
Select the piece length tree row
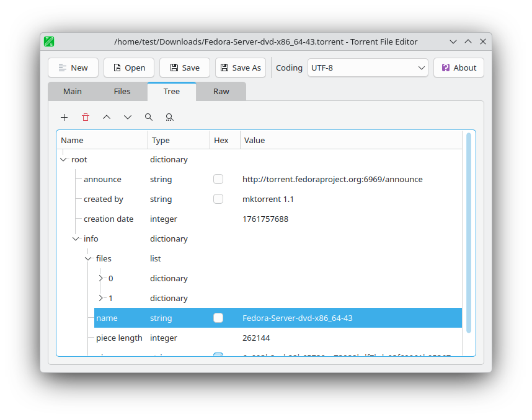(x=259, y=338)
